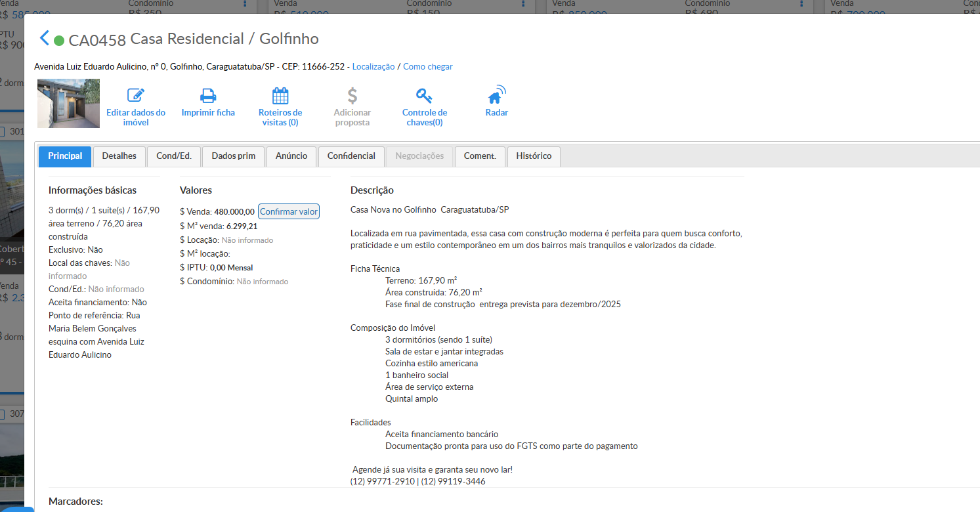
Task: Click the Marcadores: label
Action: pyautogui.click(x=76, y=501)
